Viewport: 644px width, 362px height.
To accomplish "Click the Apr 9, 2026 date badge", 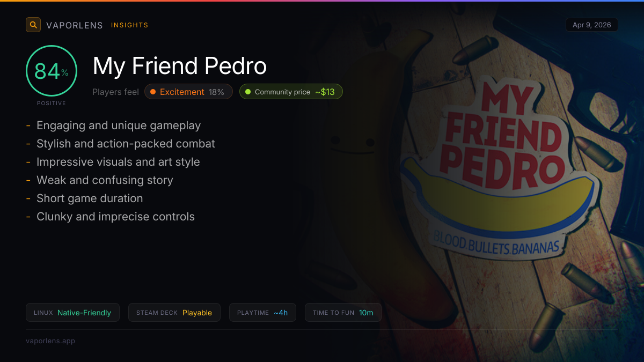I will click(x=592, y=25).
